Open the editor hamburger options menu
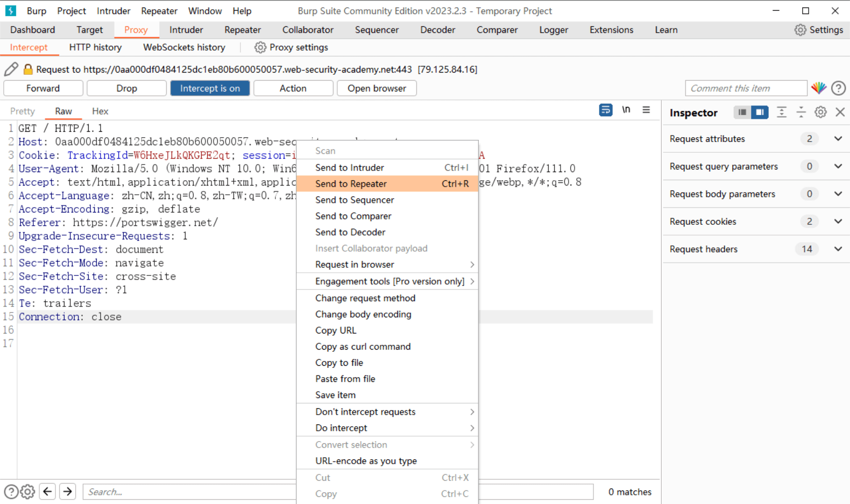 pos(646,110)
